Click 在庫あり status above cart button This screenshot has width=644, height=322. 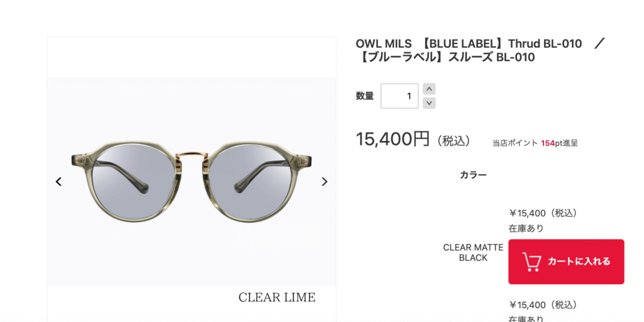pos(526,228)
